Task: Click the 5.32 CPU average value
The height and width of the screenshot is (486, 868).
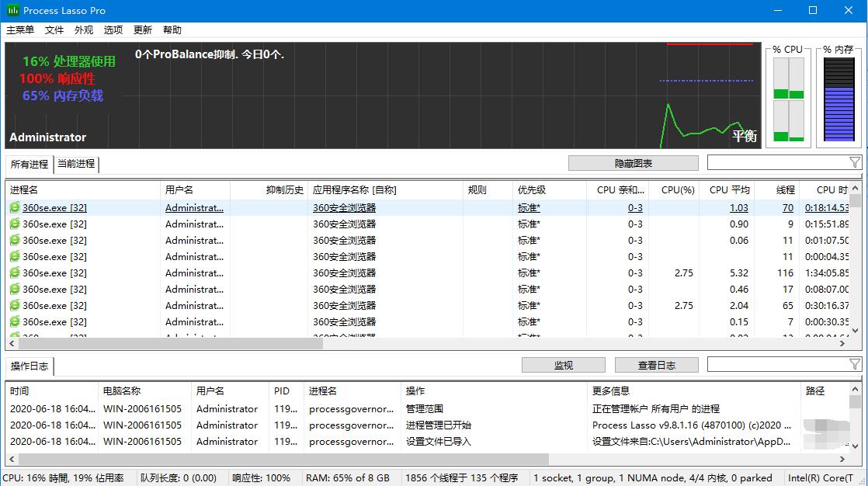Action: [x=739, y=273]
